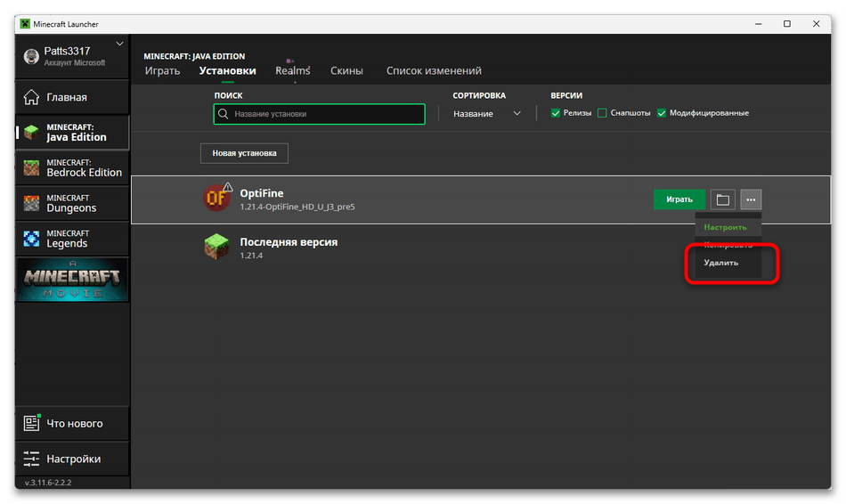Select the Последняя версия installation row

(480, 248)
